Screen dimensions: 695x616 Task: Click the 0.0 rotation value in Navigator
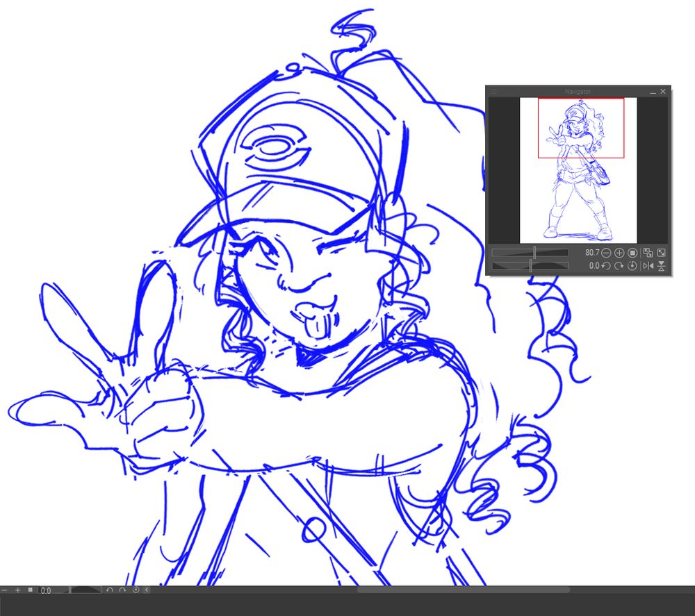594,266
